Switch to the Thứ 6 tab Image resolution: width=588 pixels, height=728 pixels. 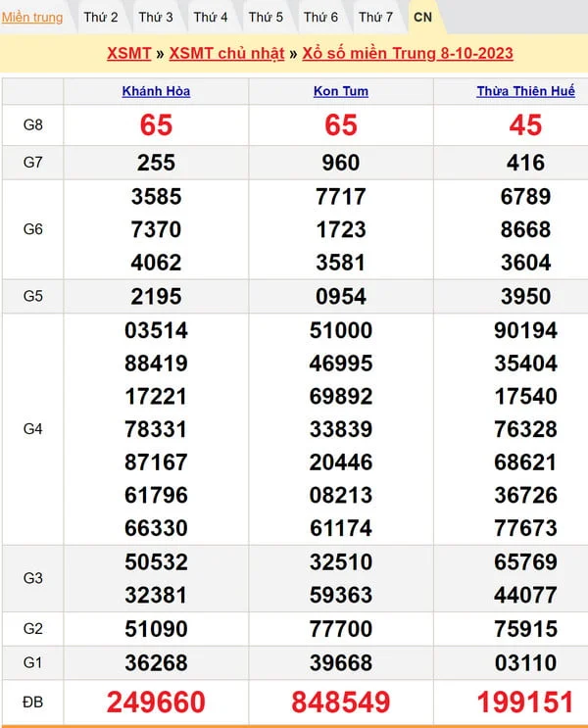(x=320, y=17)
